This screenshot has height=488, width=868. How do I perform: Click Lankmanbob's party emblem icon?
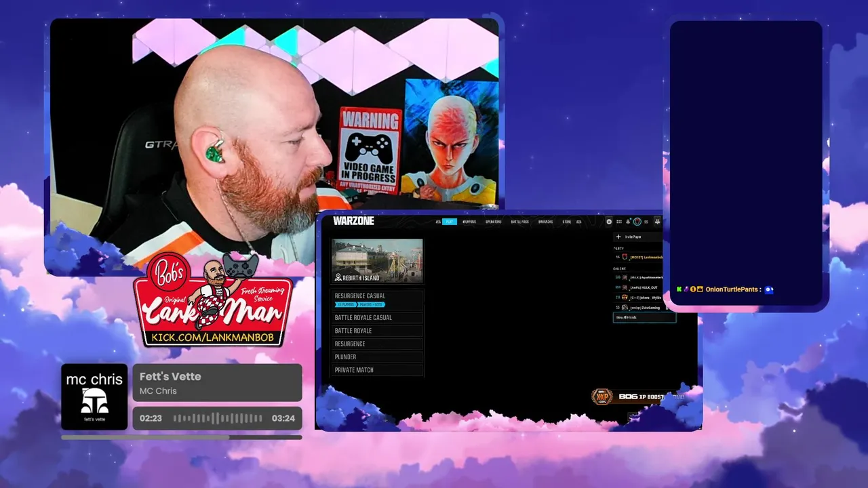click(625, 257)
